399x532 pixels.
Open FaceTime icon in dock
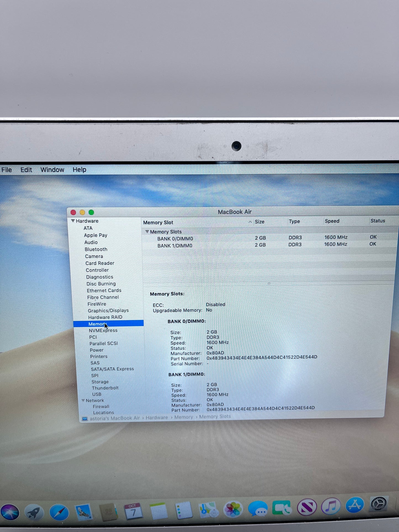coord(282,508)
